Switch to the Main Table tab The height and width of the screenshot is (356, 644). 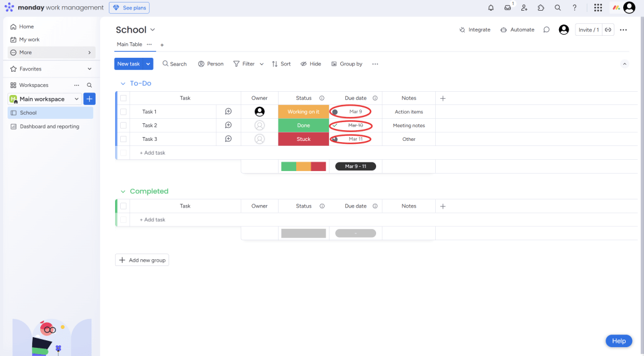(130, 45)
